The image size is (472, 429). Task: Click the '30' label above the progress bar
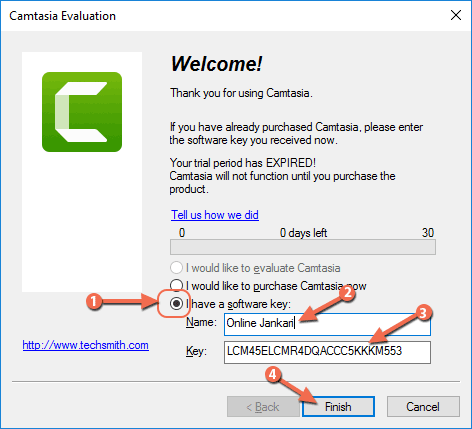(428, 233)
